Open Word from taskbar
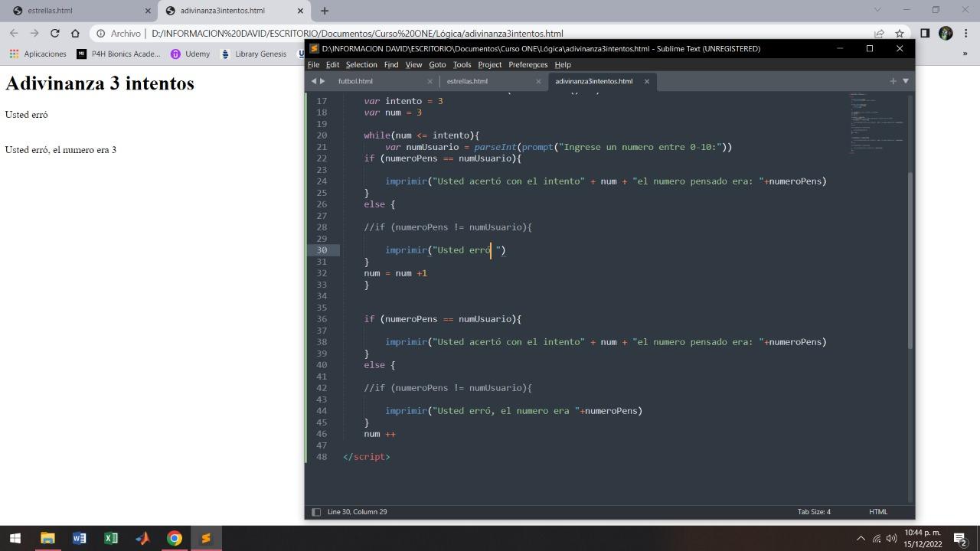The height and width of the screenshot is (551, 980). tap(79, 538)
